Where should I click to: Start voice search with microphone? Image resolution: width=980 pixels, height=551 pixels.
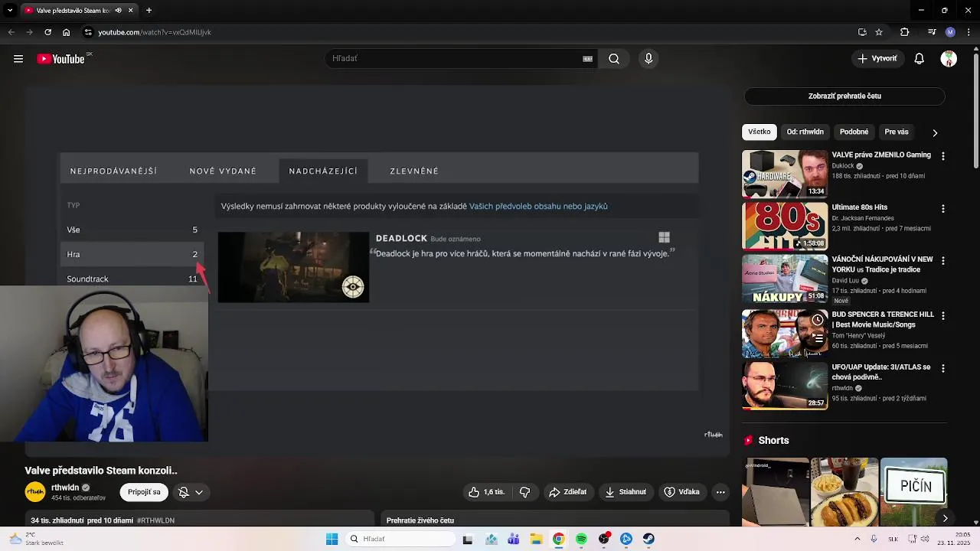pos(648,59)
